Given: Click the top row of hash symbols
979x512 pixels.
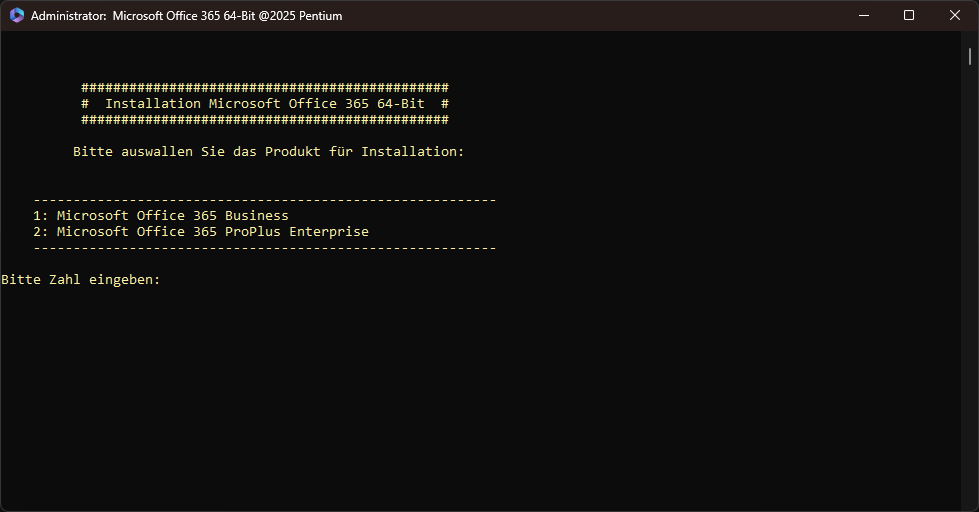Looking at the screenshot, I should pyautogui.click(x=264, y=88).
